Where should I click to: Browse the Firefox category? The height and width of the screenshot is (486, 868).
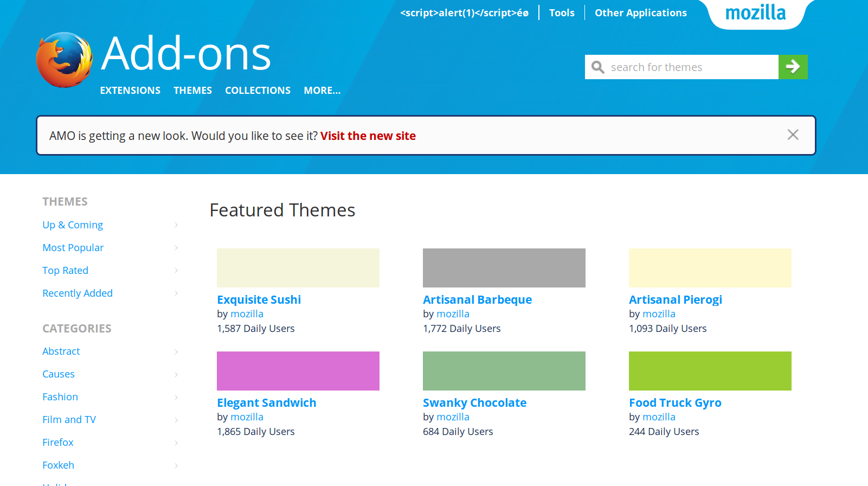coord(58,443)
